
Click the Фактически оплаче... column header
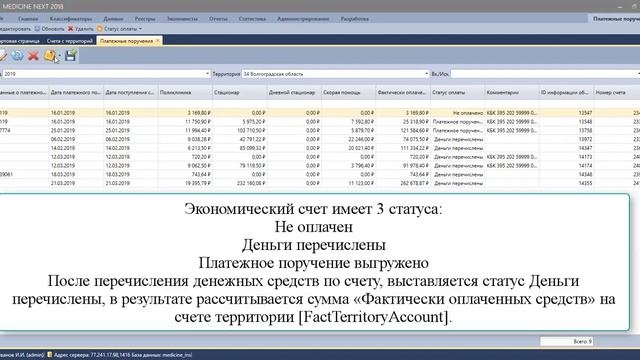[403, 93]
